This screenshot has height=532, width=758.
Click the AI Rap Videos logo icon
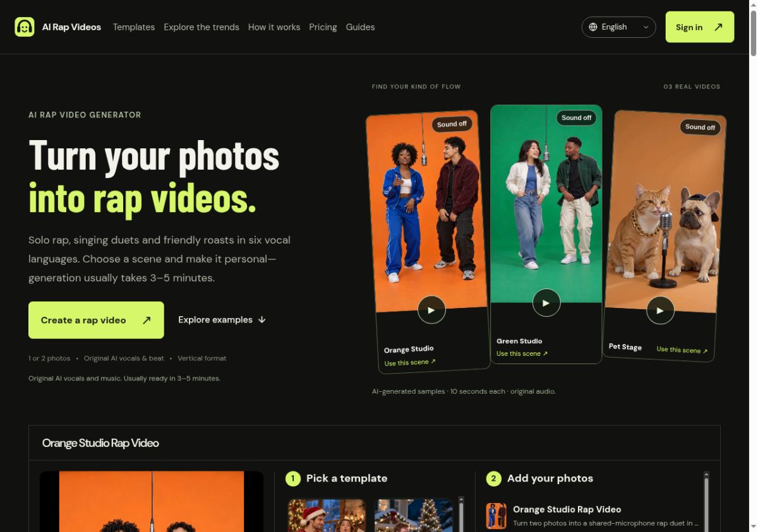pyautogui.click(x=25, y=27)
